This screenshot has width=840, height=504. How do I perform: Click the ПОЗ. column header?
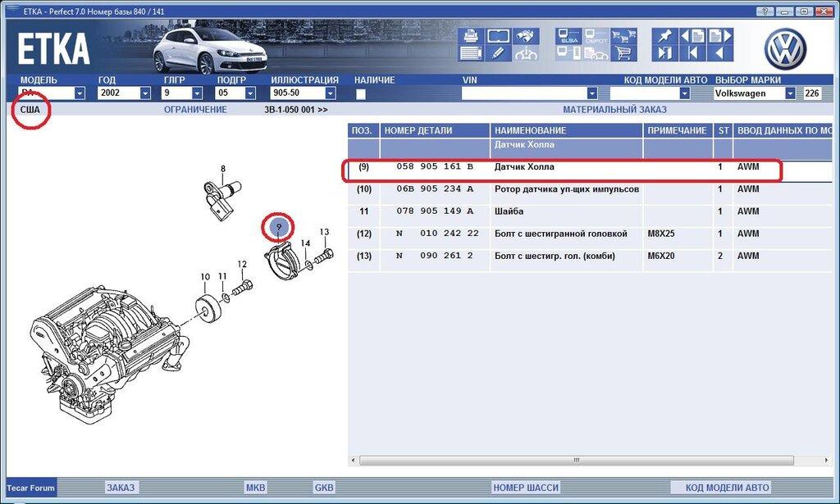click(363, 130)
